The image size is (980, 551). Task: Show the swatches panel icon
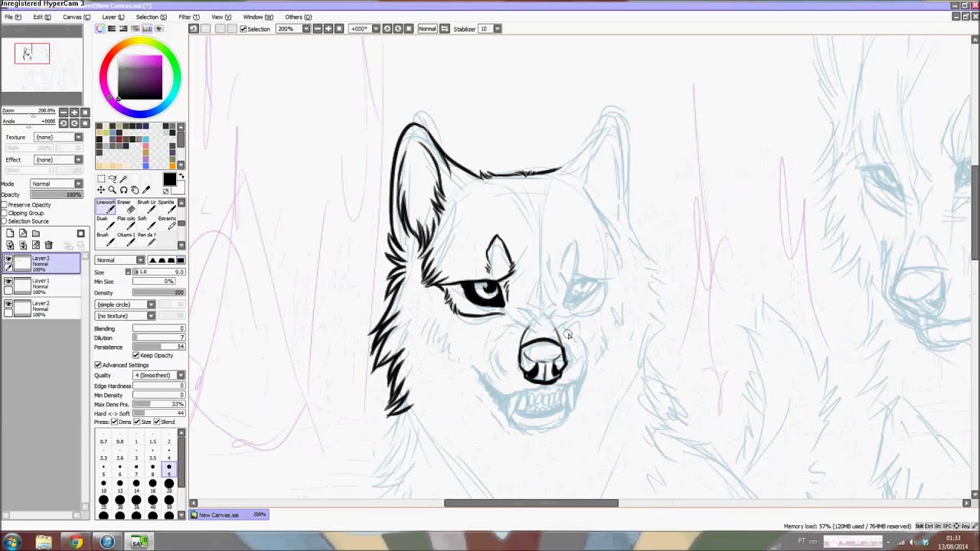point(148,29)
